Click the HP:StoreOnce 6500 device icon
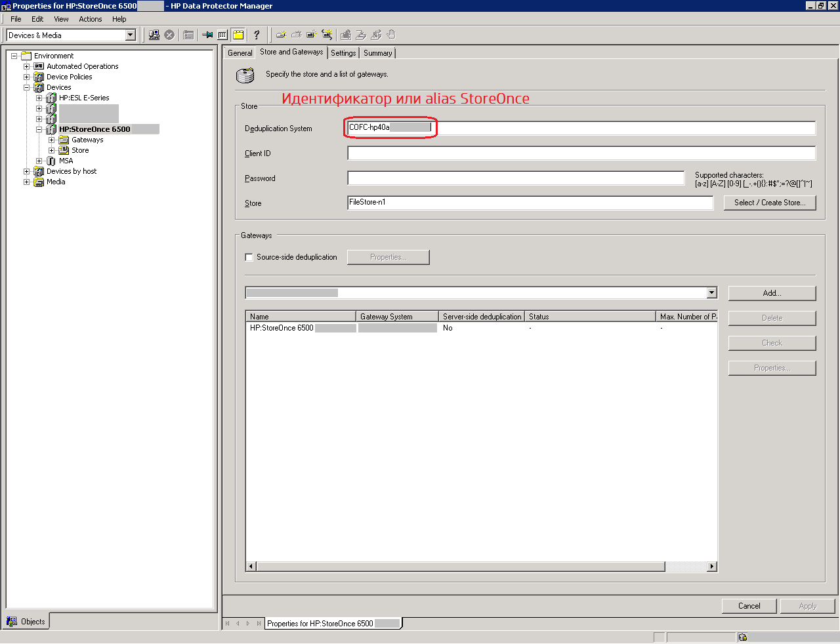Image resolution: width=840 pixels, height=644 pixels. point(51,129)
